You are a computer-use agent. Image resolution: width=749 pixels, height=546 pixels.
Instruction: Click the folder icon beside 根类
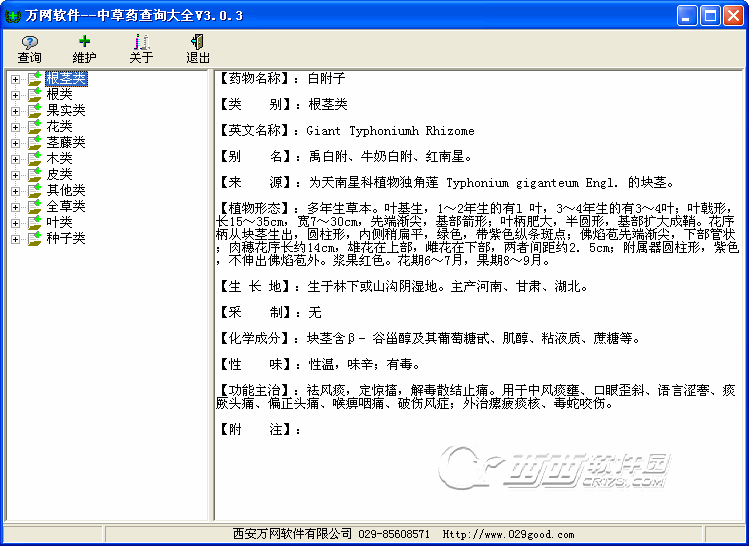click(x=34, y=95)
